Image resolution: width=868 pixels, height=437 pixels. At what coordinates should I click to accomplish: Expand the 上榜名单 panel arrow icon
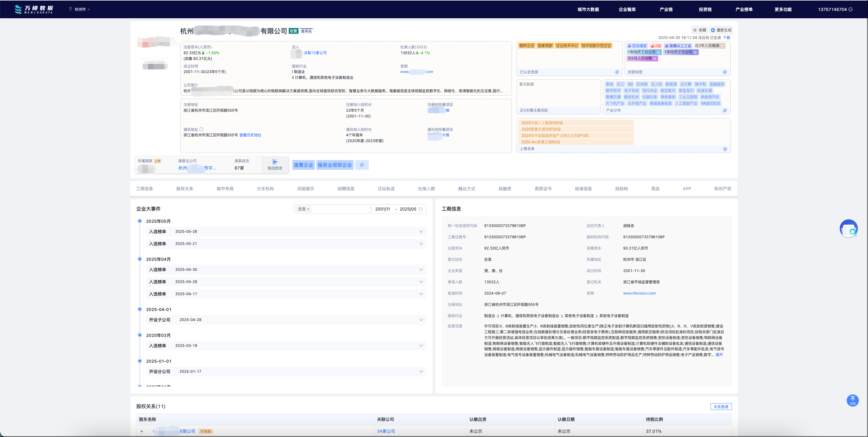pyautogui.click(x=725, y=149)
